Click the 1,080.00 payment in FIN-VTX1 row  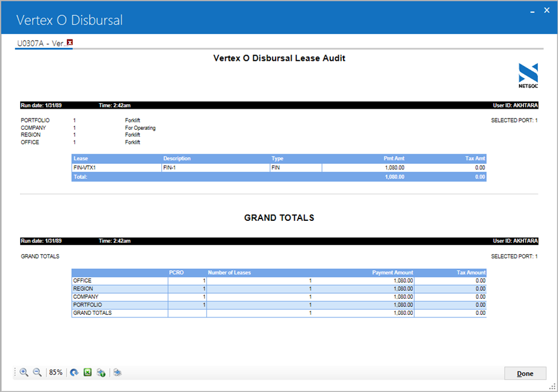[x=395, y=167]
